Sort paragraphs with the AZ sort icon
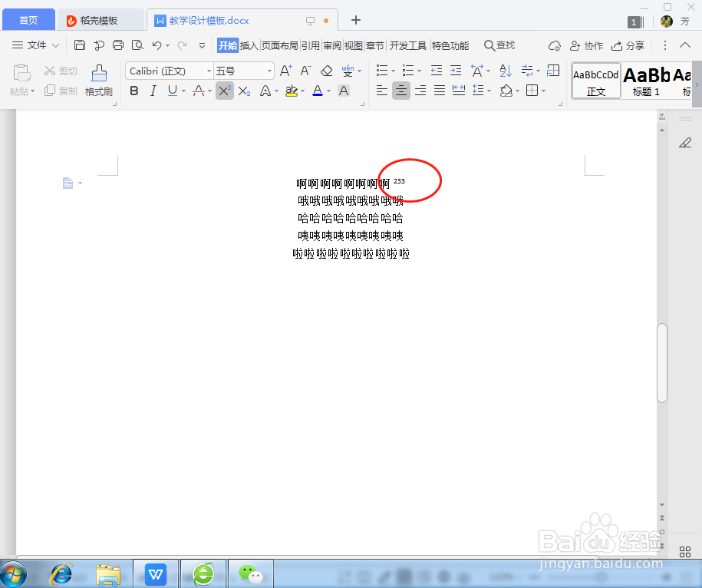702x588 pixels. tap(506, 70)
